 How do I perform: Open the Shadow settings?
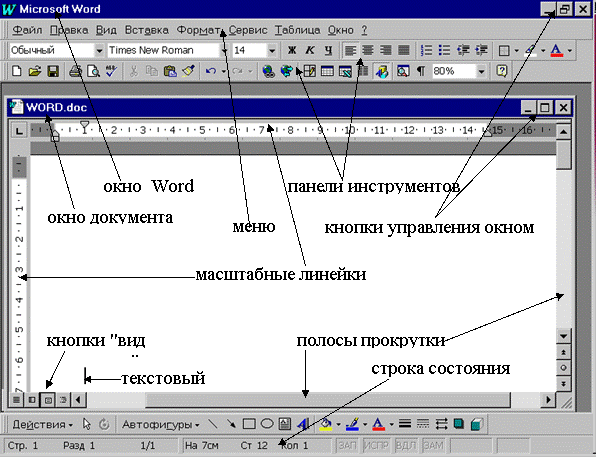tap(459, 424)
